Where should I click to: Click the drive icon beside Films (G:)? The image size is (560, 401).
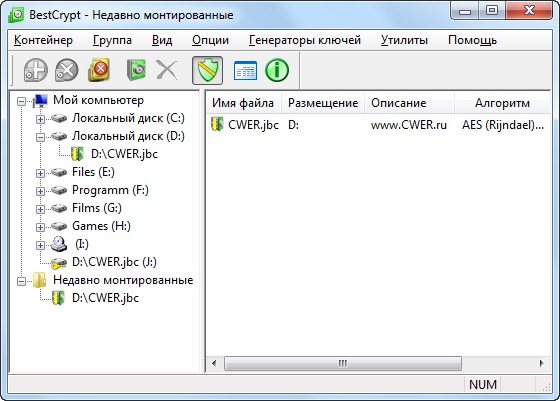(x=59, y=208)
